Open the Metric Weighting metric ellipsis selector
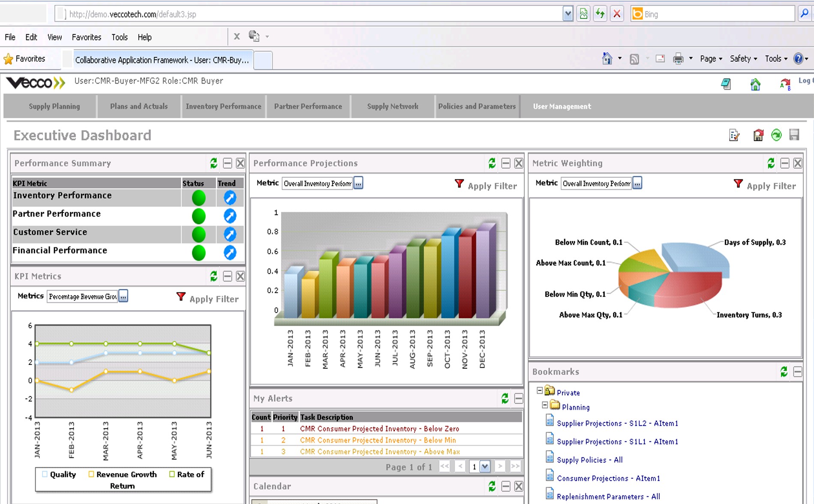This screenshot has width=814, height=504. (x=637, y=183)
